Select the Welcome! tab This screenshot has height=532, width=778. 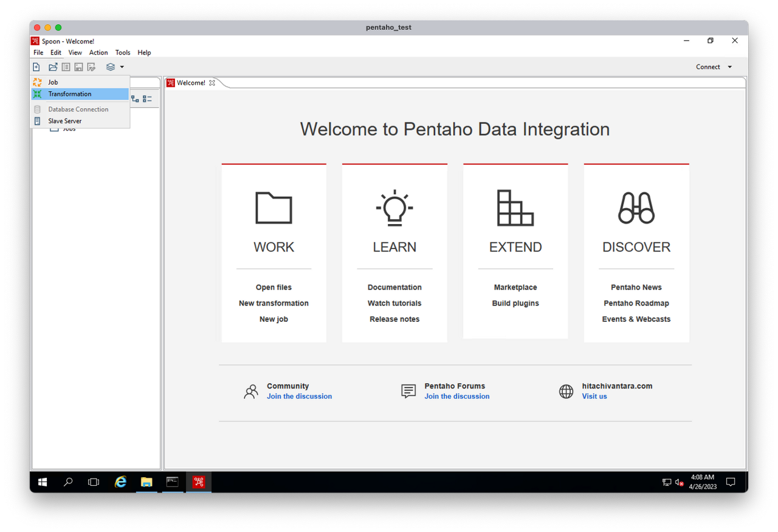(191, 83)
